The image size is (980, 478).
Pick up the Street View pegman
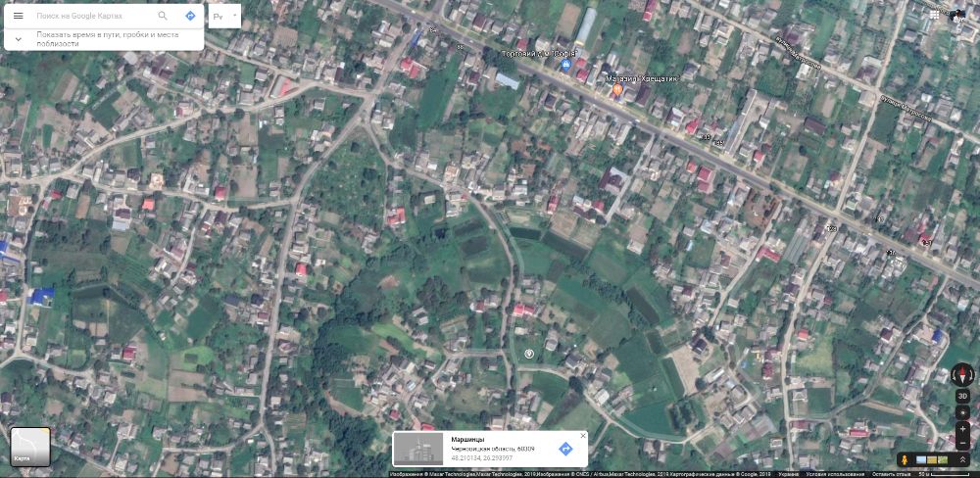[904, 460]
